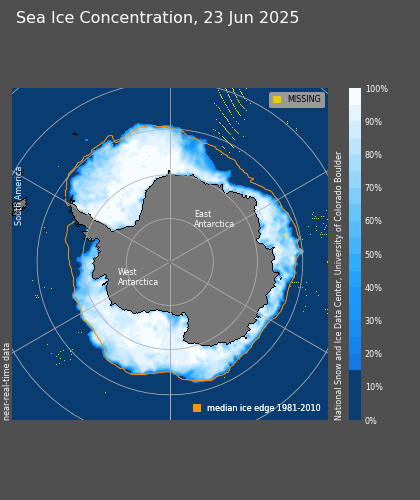This screenshot has height=500, width=420.
Task: Click the dark blue bottom colorbar segment
Action: pyautogui.click(x=355, y=395)
